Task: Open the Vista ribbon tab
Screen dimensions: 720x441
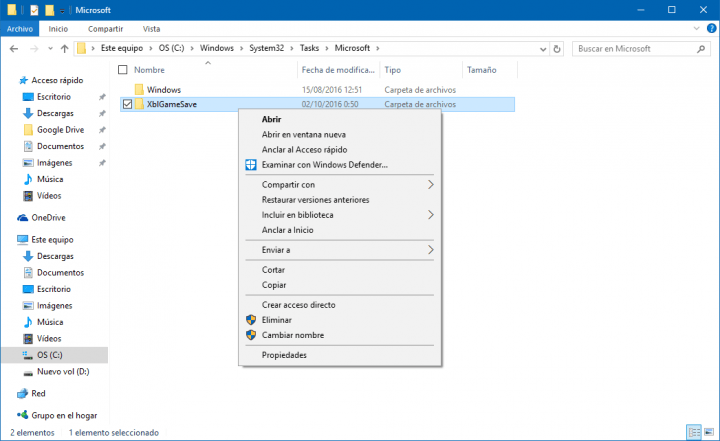Action: [x=152, y=28]
